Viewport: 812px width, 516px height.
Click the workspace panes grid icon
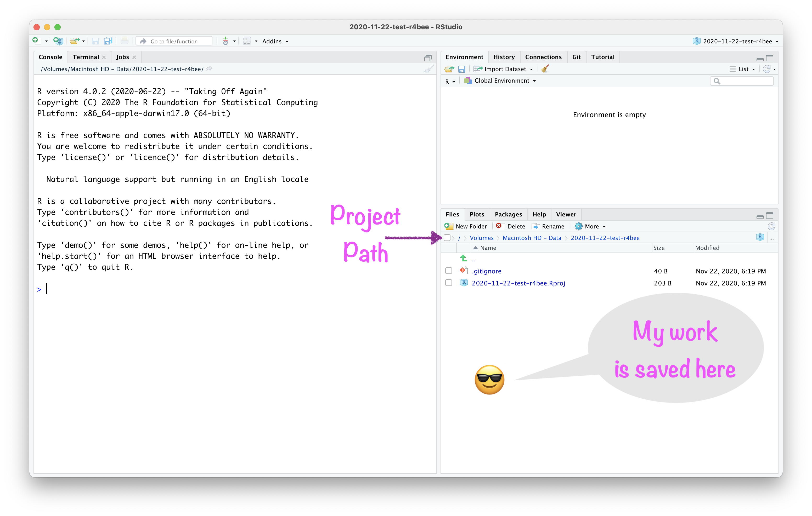point(247,41)
